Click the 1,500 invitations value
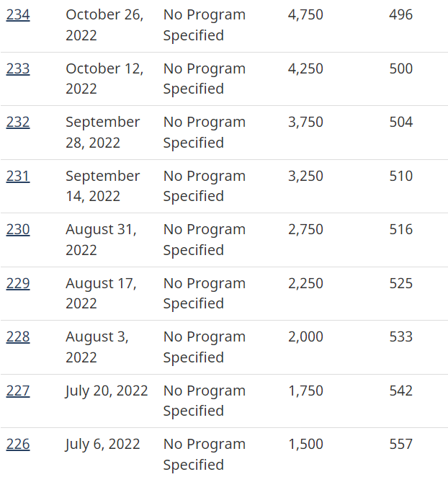 click(x=305, y=445)
